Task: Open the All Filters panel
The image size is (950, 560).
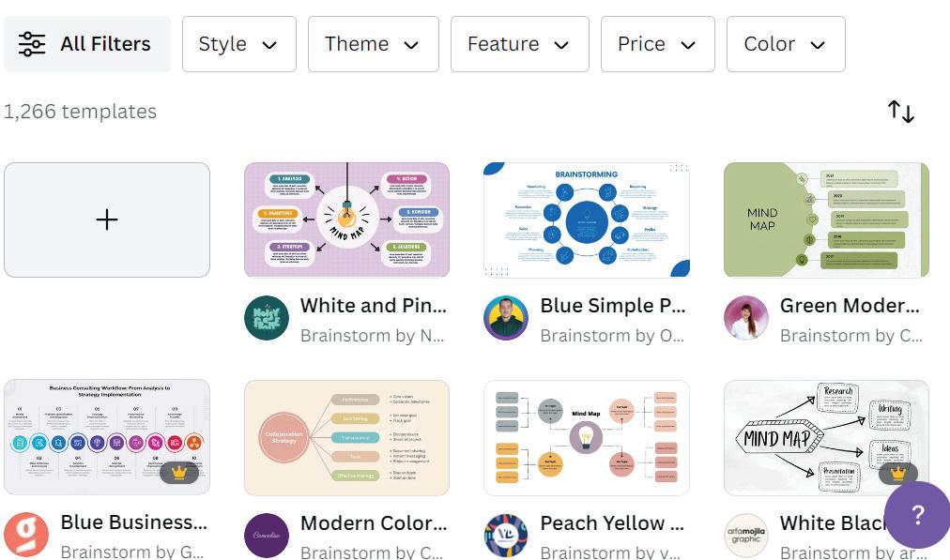Action: (x=86, y=44)
